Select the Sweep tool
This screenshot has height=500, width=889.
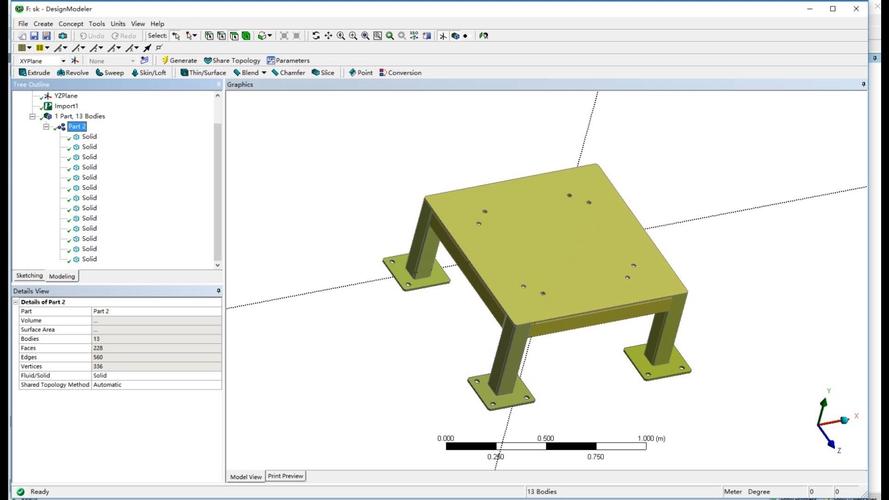tap(109, 73)
